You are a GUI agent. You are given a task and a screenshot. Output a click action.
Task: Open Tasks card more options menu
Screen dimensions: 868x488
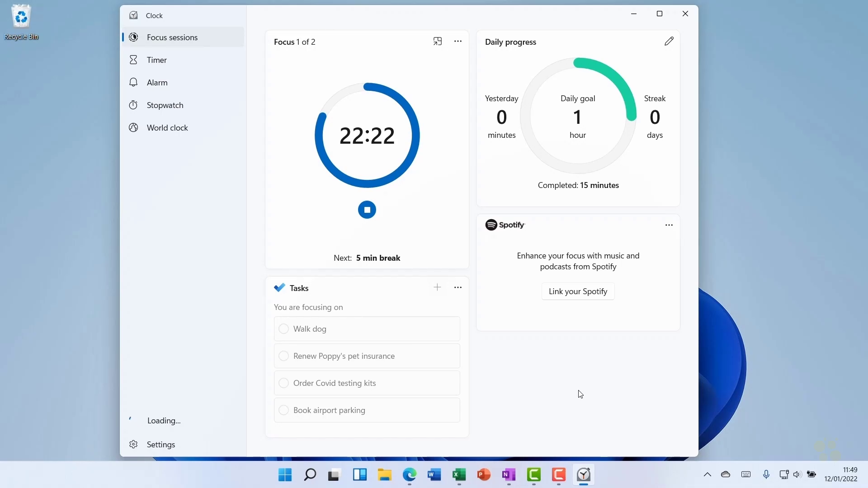[458, 287]
